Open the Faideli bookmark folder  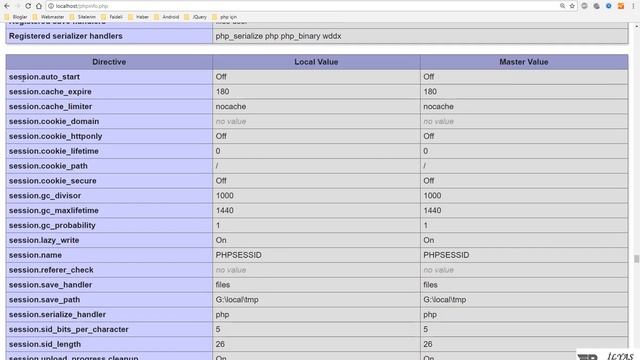point(112,17)
